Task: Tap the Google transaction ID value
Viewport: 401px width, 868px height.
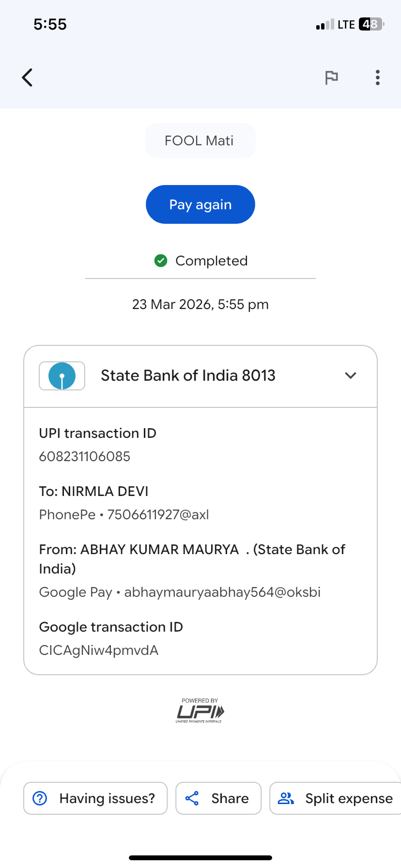Action: (99, 650)
